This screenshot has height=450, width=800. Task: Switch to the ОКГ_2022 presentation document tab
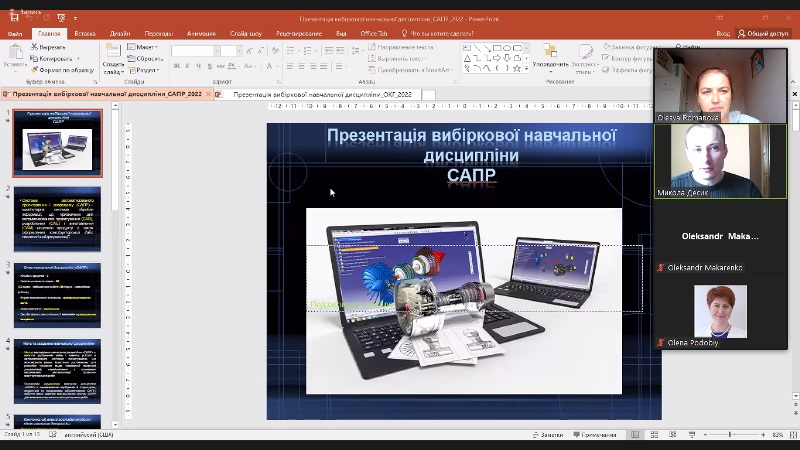tap(322, 94)
